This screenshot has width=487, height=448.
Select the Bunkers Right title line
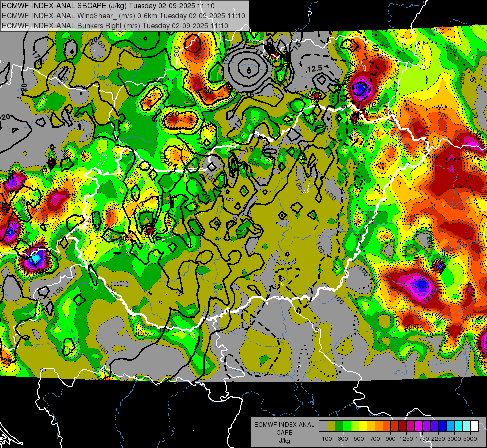pos(115,26)
